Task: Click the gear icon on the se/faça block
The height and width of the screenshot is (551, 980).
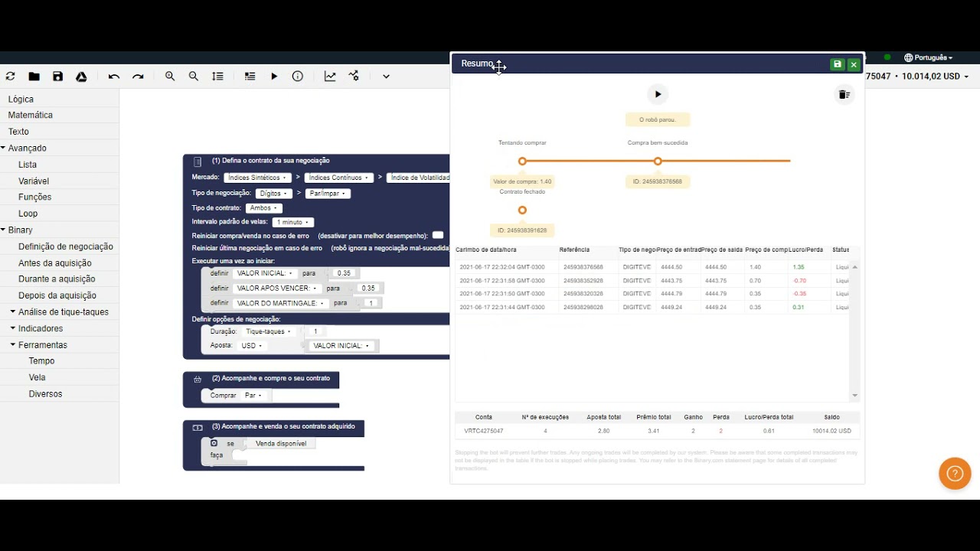Action: tap(214, 443)
